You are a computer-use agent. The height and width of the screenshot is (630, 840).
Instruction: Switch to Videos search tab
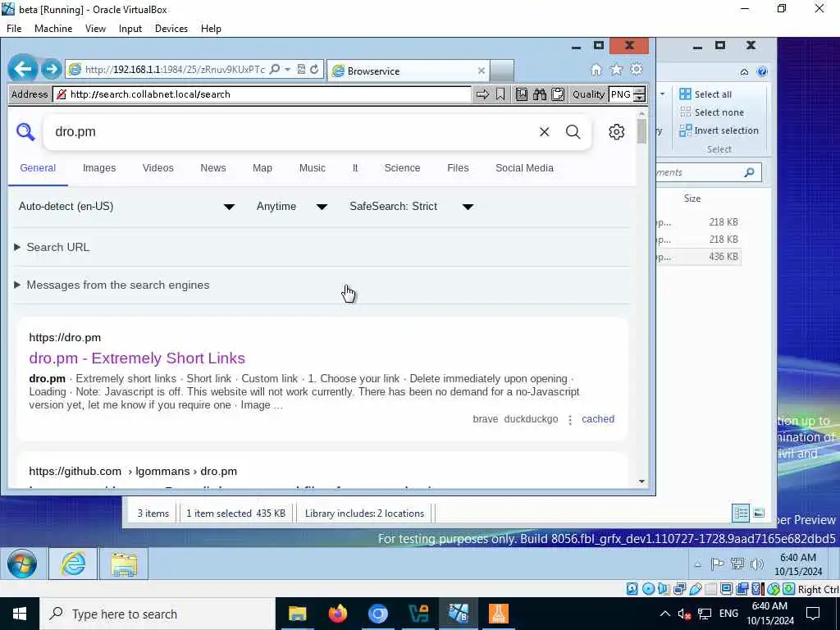pyautogui.click(x=158, y=168)
